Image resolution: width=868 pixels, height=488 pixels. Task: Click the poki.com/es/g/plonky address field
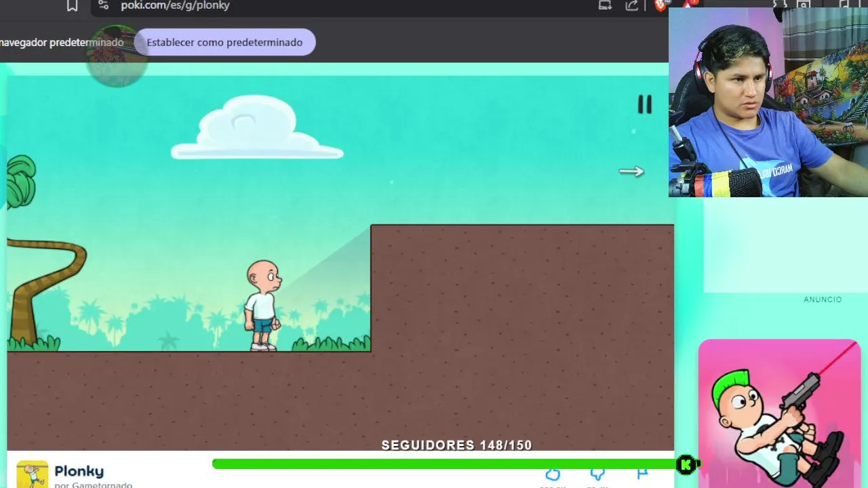point(175,5)
